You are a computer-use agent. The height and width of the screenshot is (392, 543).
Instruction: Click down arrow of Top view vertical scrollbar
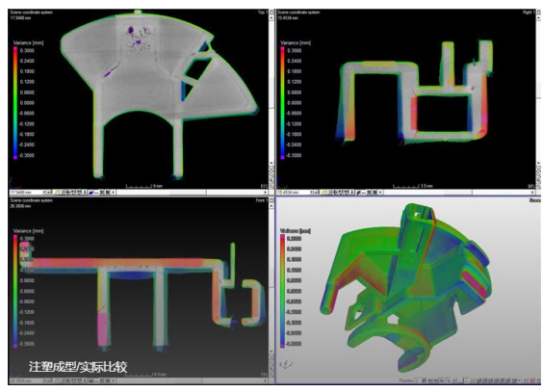pyautogui.click(x=271, y=163)
